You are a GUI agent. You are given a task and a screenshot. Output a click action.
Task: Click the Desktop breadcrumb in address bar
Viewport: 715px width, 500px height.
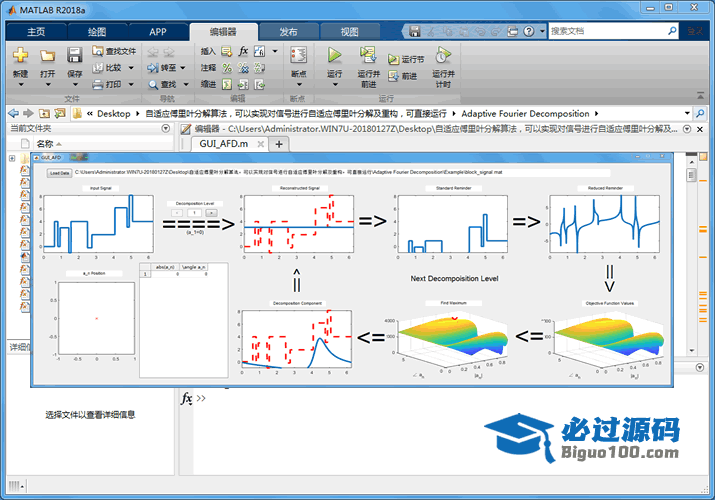pyautogui.click(x=114, y=113)
